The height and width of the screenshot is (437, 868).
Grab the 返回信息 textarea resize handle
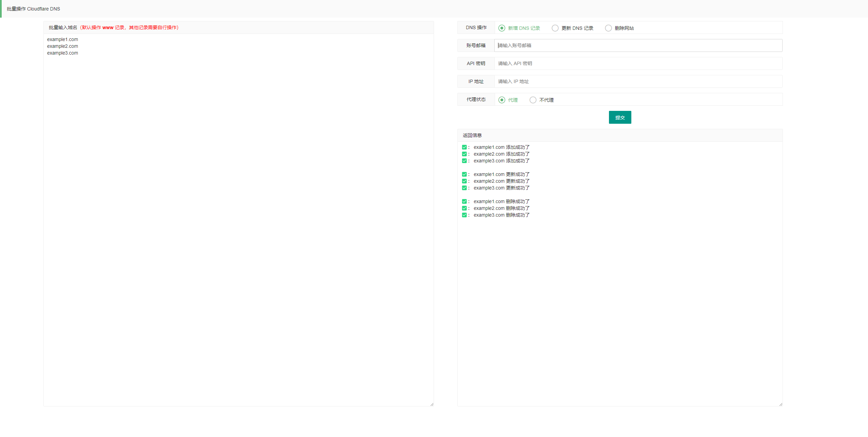pyautogui.click(x=781, y=404)
